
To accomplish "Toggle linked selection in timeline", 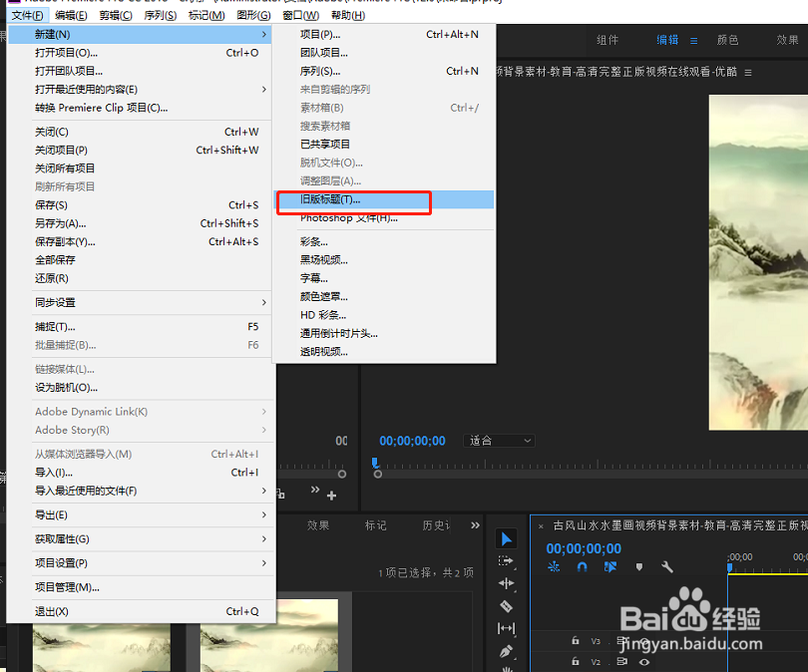I will point(610,567).
